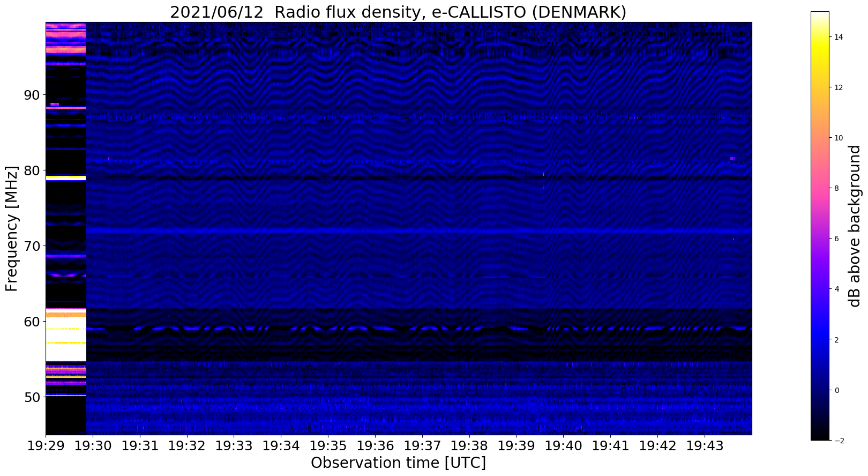Click the colorbar tick value 14

tap(837, 37)
